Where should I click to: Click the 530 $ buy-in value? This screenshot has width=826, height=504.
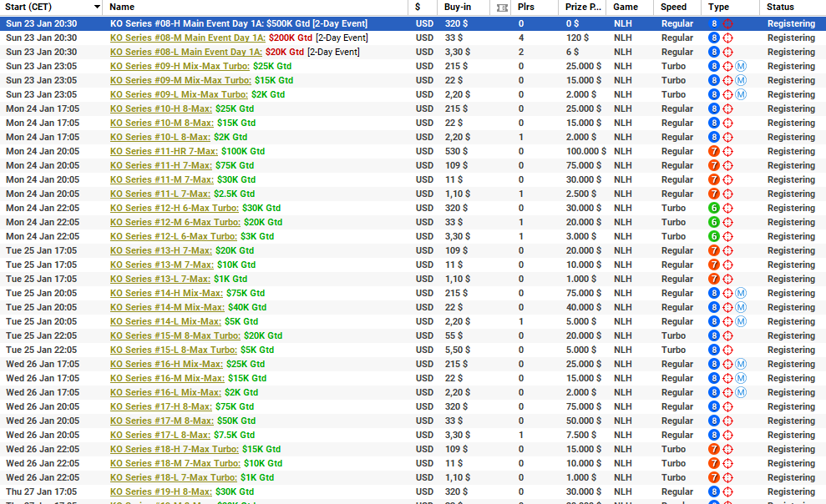(456, 152)
